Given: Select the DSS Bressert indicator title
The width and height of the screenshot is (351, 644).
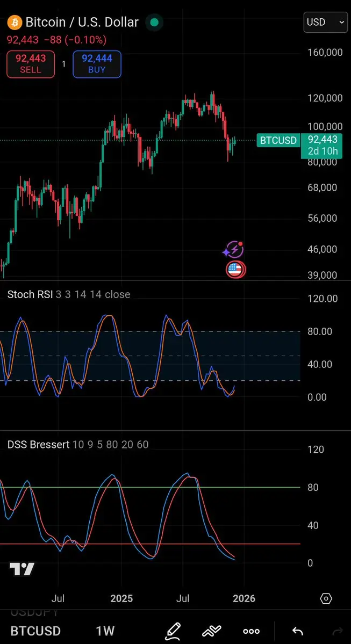Looking at the screenshot, I should coord(38,444).
